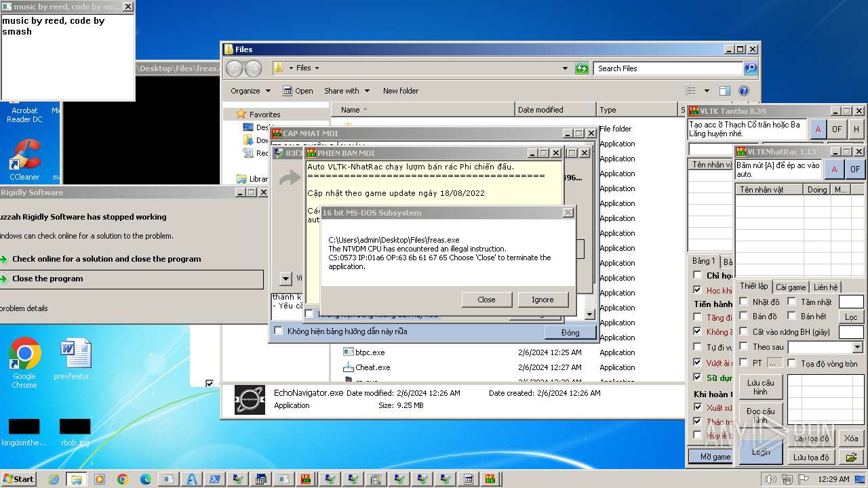The image size is (868, 488).
Task: Toggle Theo sau checkbox
Action: [x=744, y=346]
